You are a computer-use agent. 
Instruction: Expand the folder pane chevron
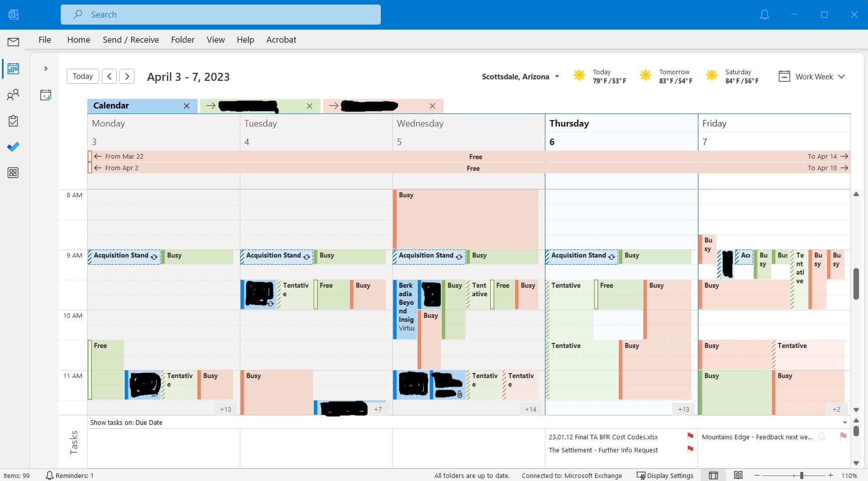click(x=46, y=69)
